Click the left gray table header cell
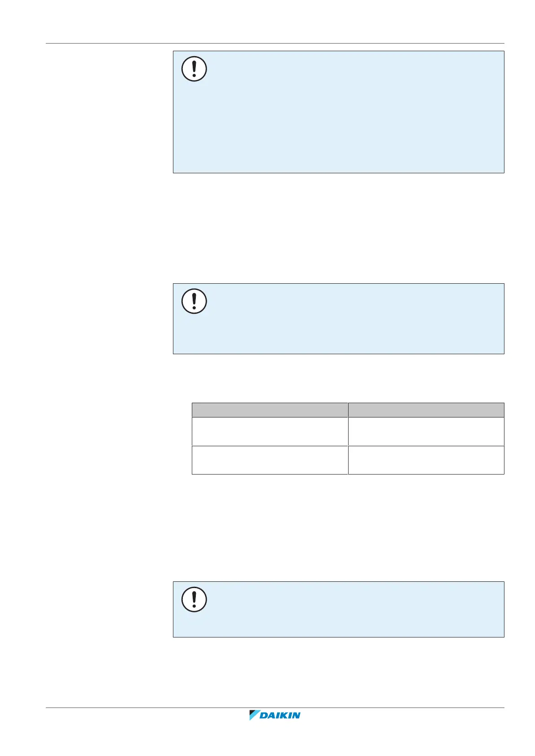The height and width of the screenshot is (756, 535). coord(270,410)
